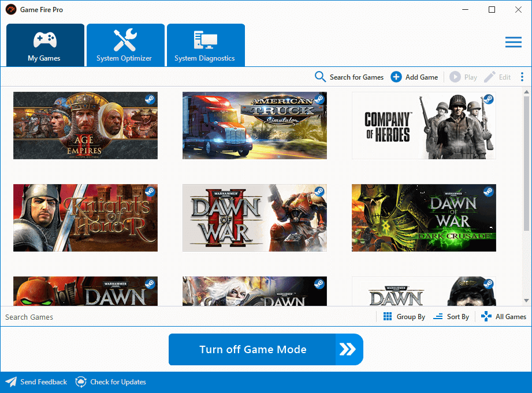Click in the Search Games input field

point(188,317)
